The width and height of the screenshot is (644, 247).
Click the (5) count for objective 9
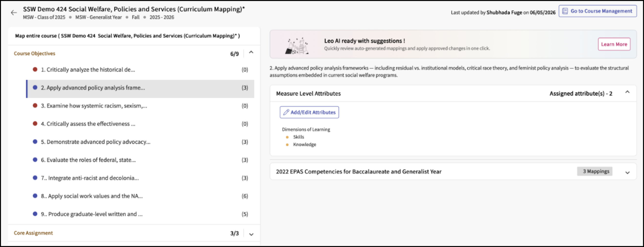[x=245, y=214]
